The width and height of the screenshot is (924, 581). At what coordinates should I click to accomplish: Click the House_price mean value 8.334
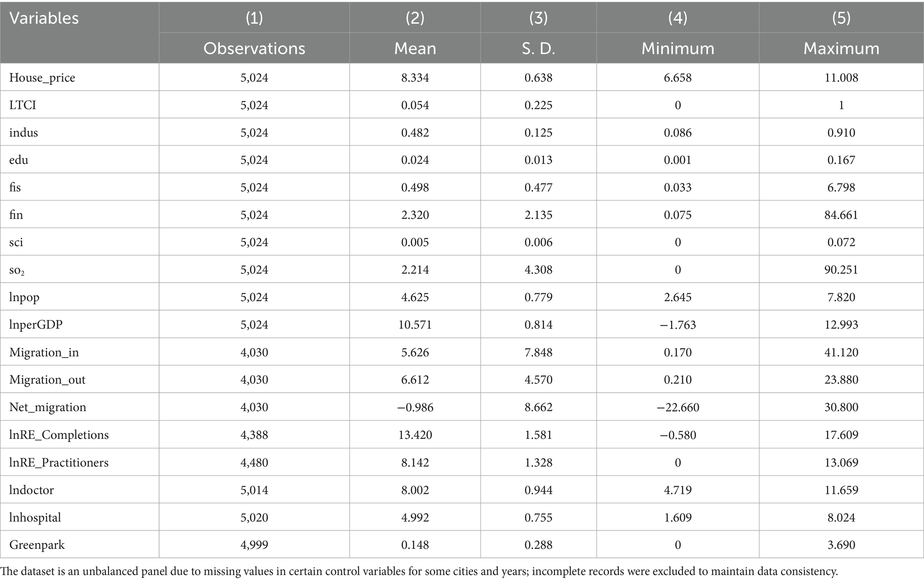click(415, 78)
